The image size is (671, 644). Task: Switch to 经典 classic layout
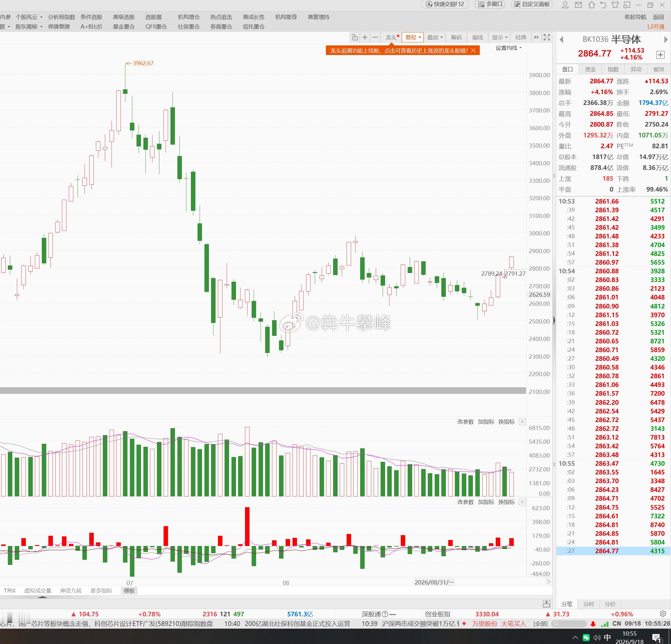[x=521, y=37]
